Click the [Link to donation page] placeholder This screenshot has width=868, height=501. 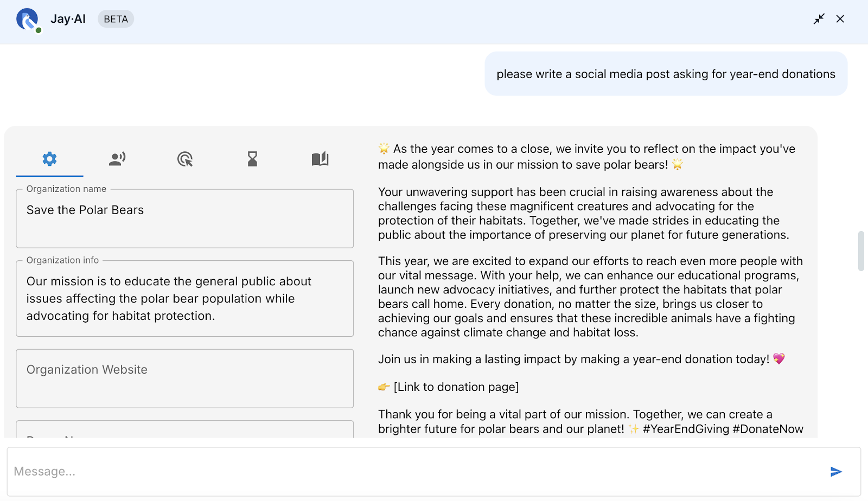click(x=456, y=387)
